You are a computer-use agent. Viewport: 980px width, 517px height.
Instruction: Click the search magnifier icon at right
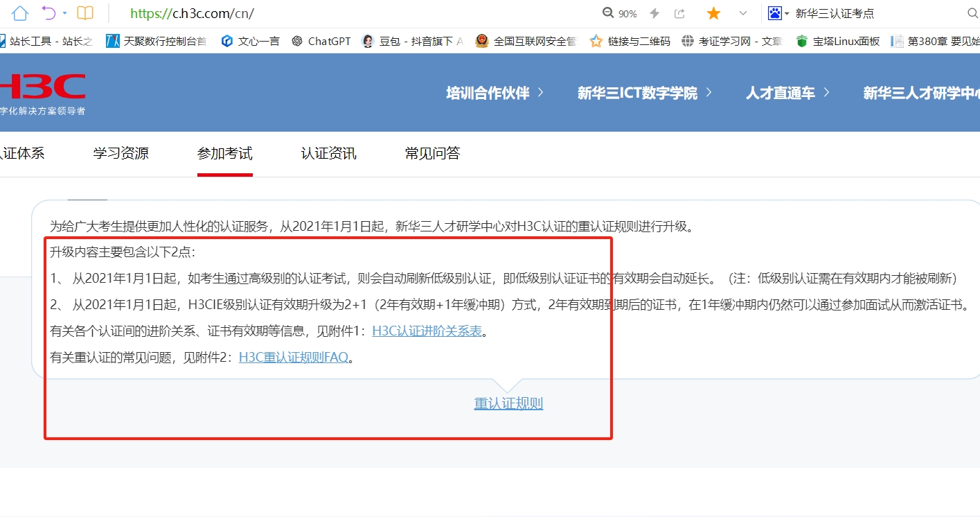(972, 14)
